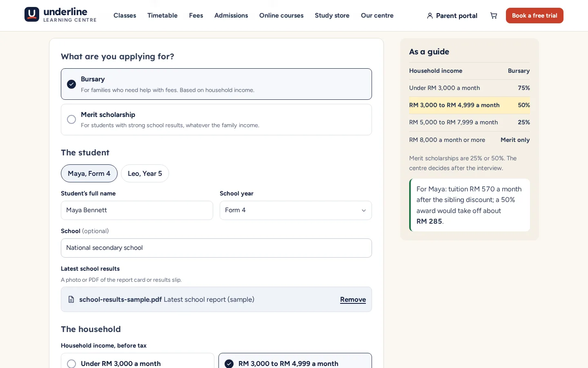Open the School year dropdown

(x=296, y=210)
